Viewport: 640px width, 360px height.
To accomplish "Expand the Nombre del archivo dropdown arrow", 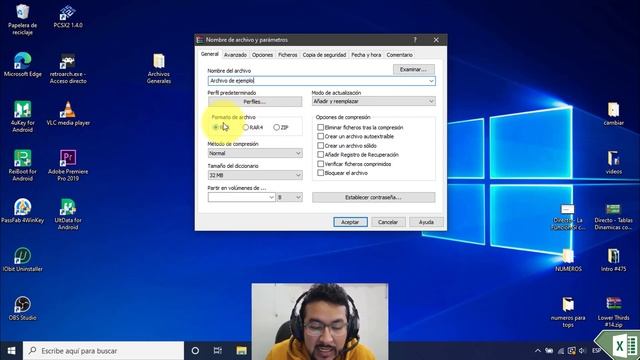I will (431, 81).
